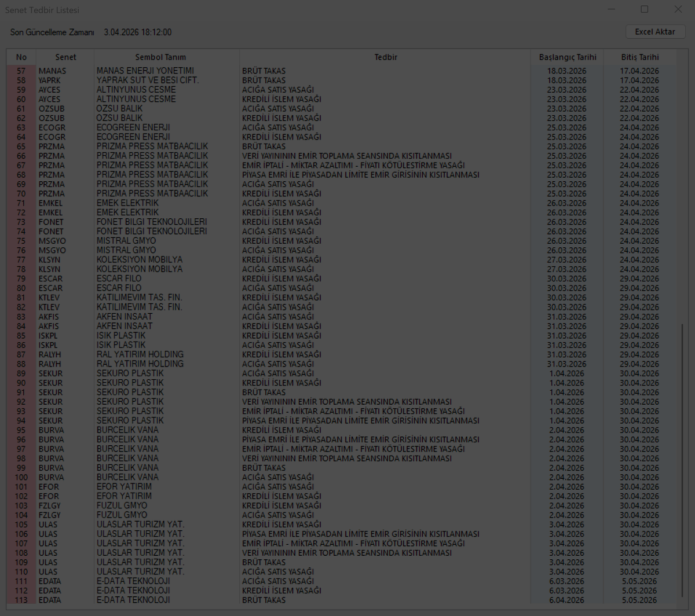Viewport: 695px width, 616px height.
Task: Select BRÜT TAKAS cell in row 91
Action: 264,393
